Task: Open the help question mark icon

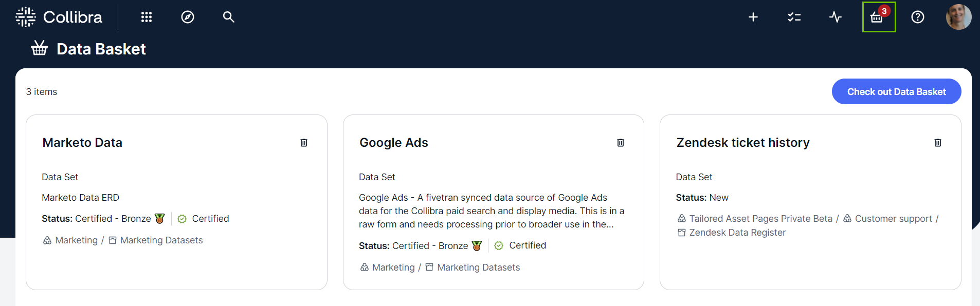Action: (918, 17)
